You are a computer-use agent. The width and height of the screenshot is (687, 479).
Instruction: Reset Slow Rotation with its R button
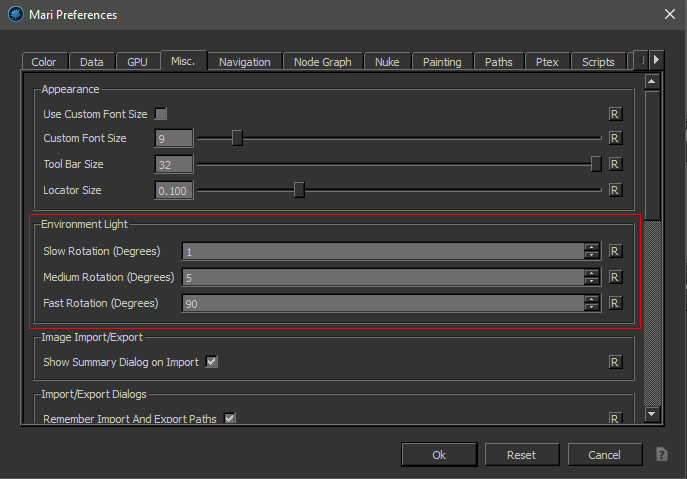[x=616, y=251]
